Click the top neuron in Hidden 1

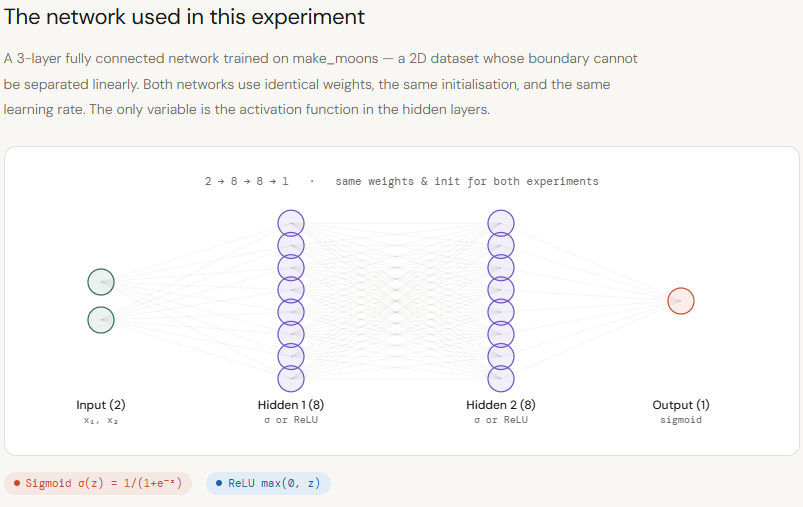[x=291, y=223]
